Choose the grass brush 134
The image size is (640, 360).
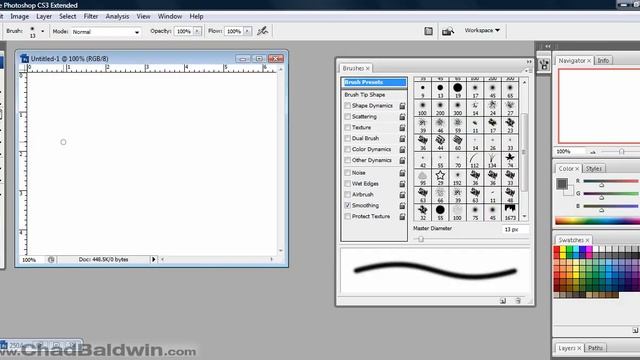pos(492,160)
